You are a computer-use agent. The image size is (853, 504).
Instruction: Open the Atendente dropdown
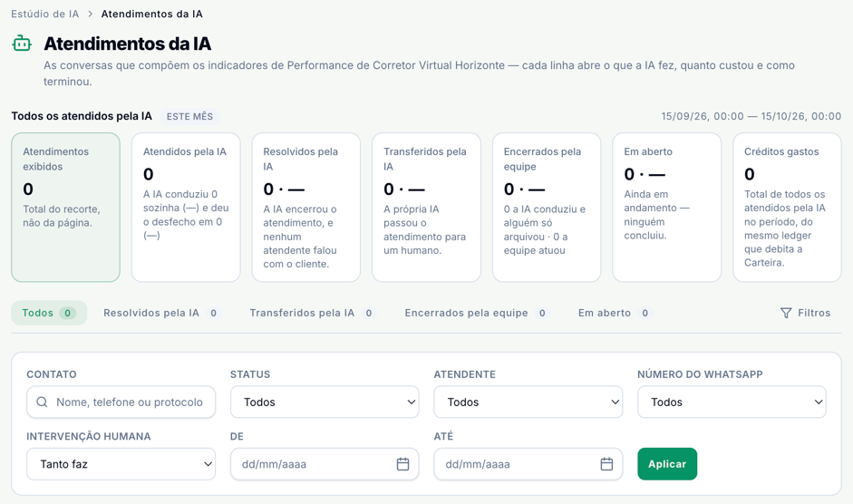point(528,402)
